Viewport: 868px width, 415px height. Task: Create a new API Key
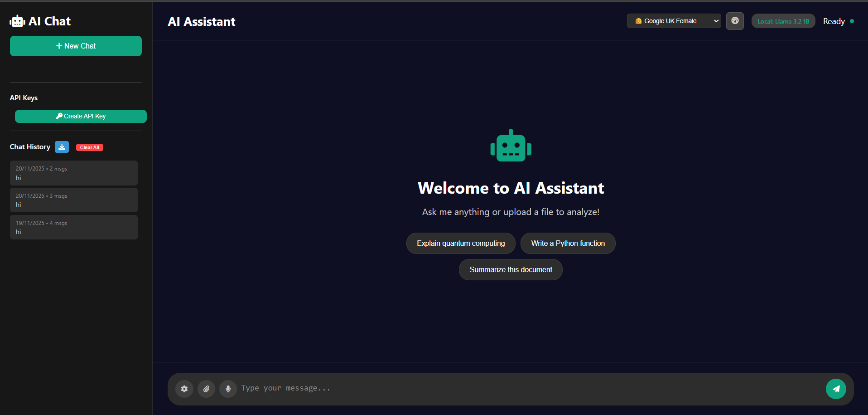point(80,116)
